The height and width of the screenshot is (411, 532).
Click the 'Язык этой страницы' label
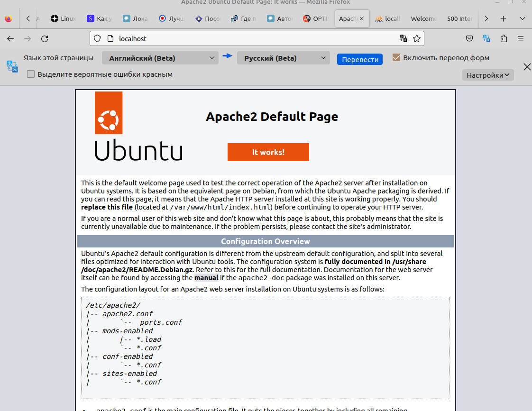click(58, 58)
